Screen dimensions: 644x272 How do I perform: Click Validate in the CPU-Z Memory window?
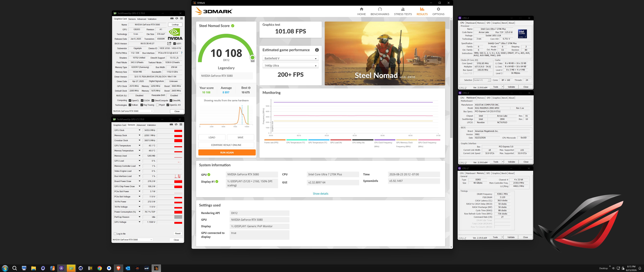(x=511, y=237)
